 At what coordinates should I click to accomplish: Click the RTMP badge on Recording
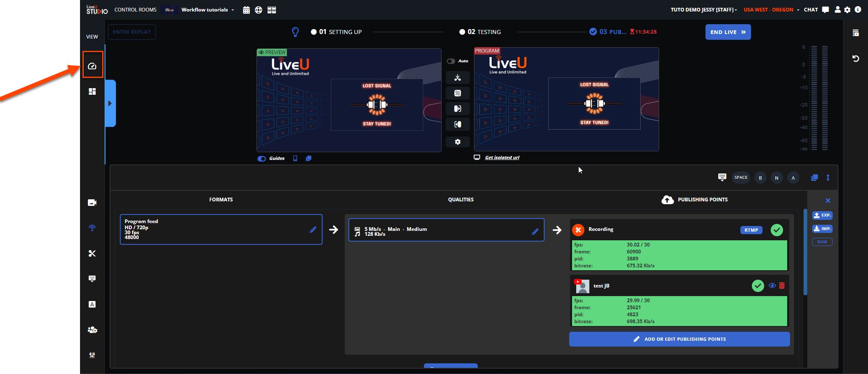(751, 230)
